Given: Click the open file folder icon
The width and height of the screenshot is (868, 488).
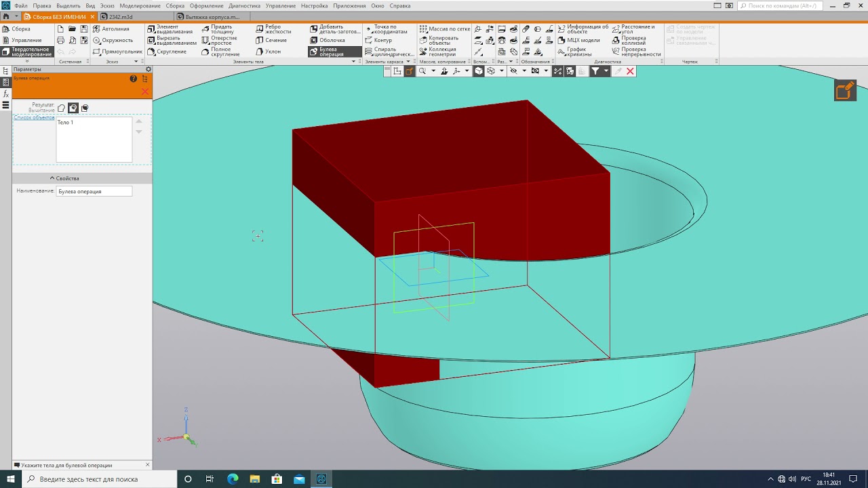Looking at the screenshot, I should point(72,29).
